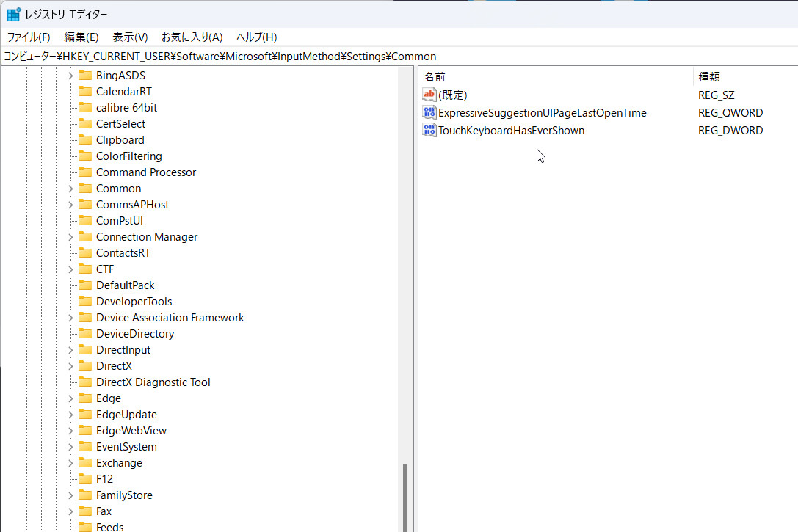Open the 編集(E) menu
798x532 pixels.
[81, 37]
